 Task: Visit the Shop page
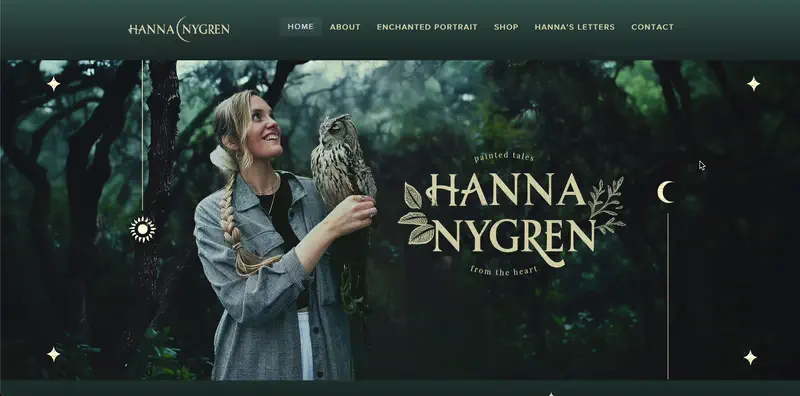click(506, 27)
